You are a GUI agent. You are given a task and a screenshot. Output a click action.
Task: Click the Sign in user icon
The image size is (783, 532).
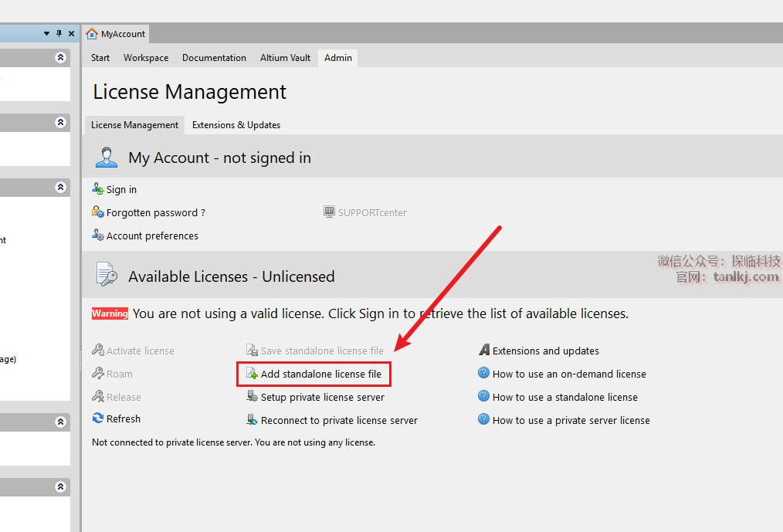click(98, 189)
